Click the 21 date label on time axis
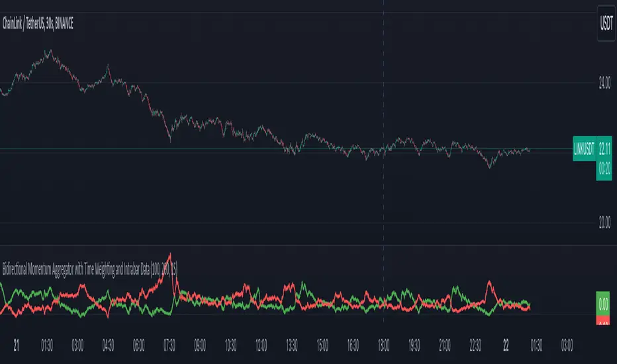The width and height of the screenshot is (617, 364). click(x=16, y=345)
